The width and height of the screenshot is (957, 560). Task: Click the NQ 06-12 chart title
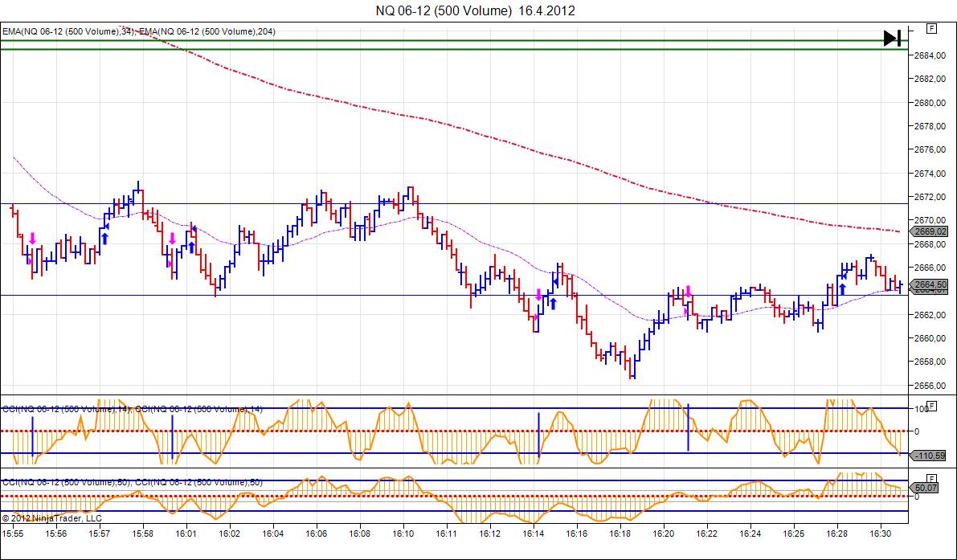coord(475,10)
